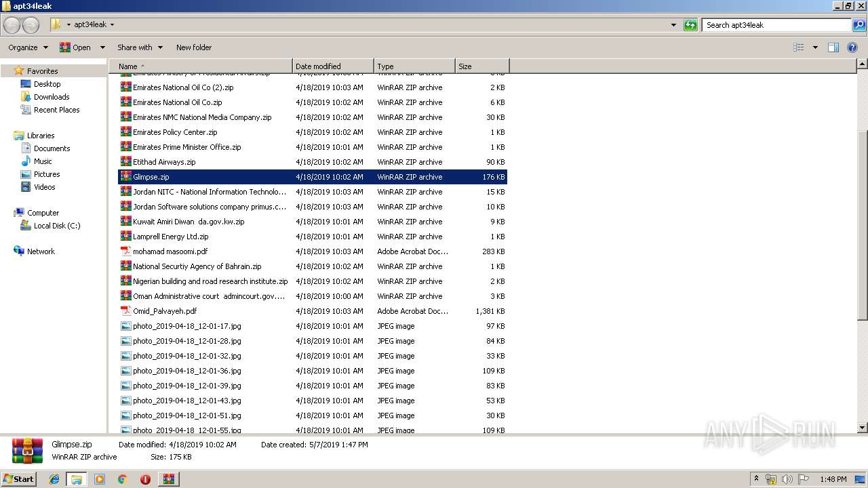Select Glimpse.zip file icon
868x488 pixels.
(x=126, y=177)
